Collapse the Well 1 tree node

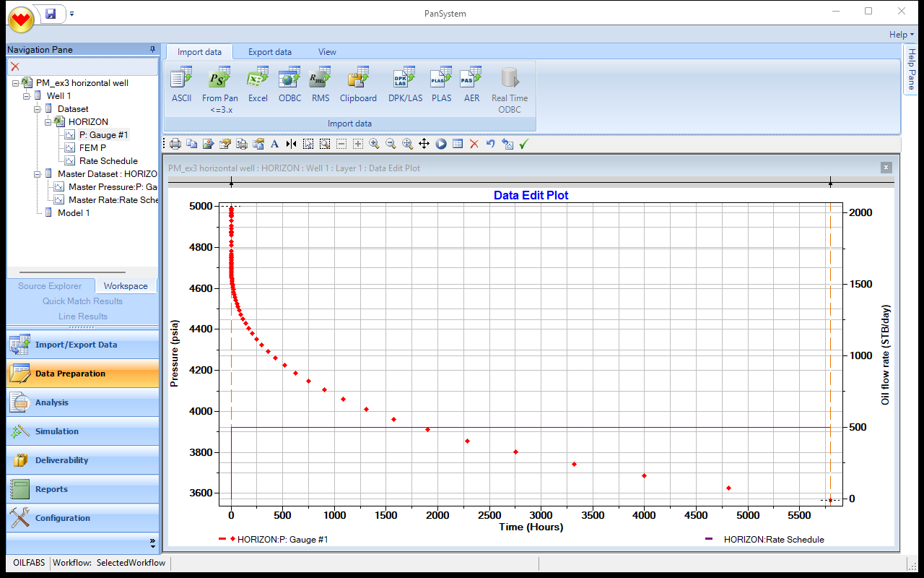27,95
